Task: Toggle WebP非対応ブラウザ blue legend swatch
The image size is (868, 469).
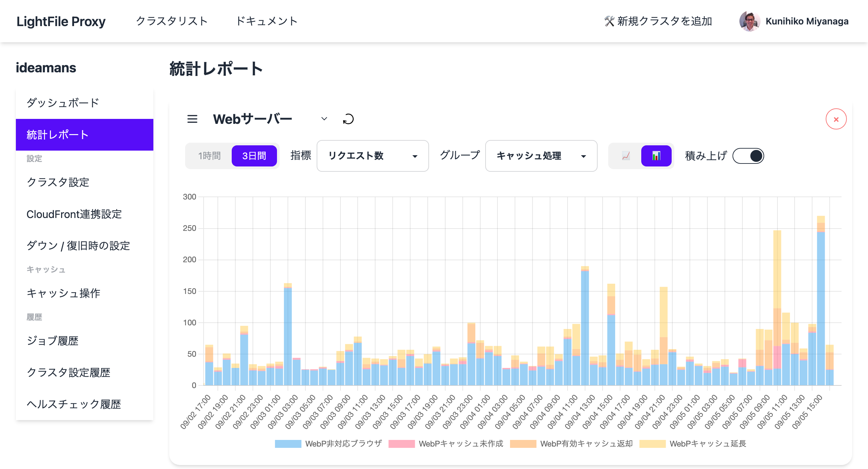Action: click(x=288, y=444)
